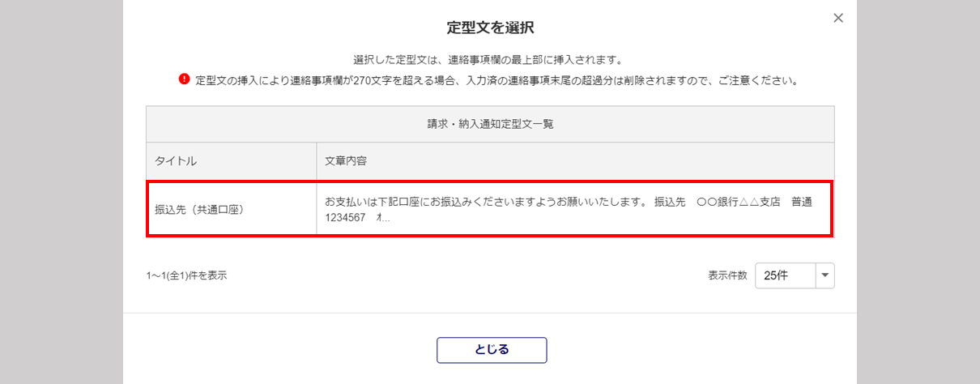Click the 表示件数 label

pos(727,275)
